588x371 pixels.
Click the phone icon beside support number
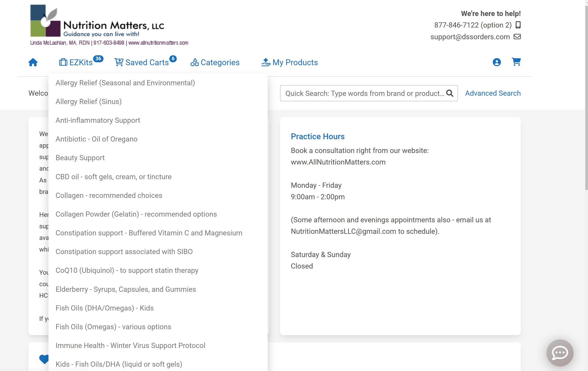point(518,25)
